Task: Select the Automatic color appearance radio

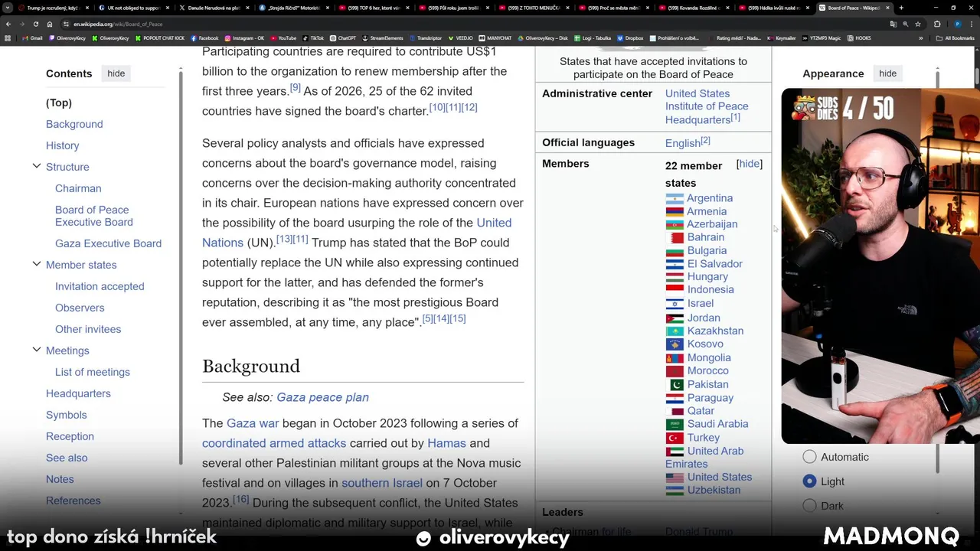Action: (x=809, y=457)
